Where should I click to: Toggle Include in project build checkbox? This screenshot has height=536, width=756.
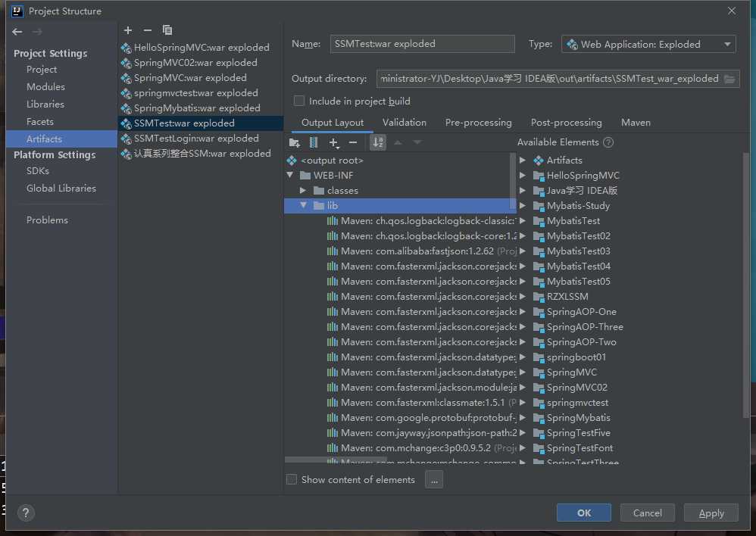299,101
